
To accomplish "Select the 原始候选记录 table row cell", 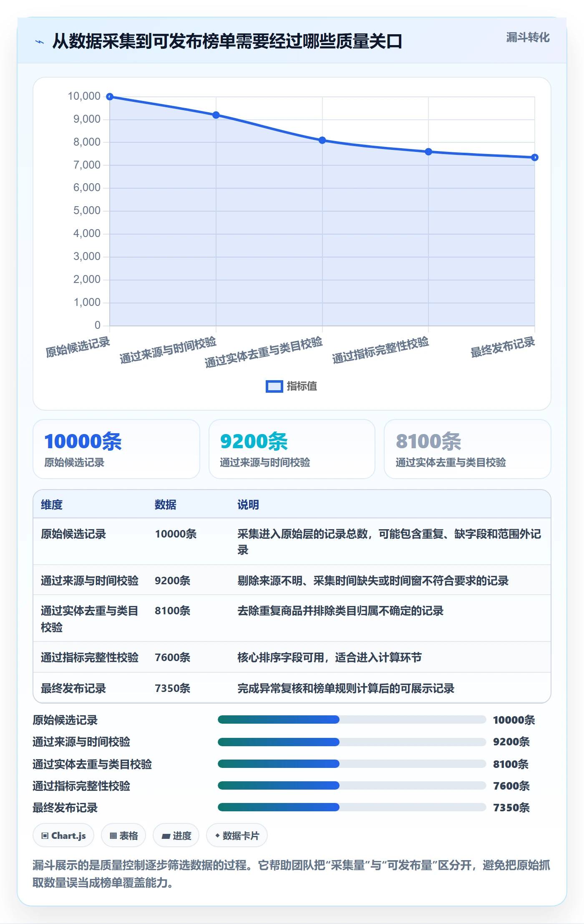I will 73,534.
